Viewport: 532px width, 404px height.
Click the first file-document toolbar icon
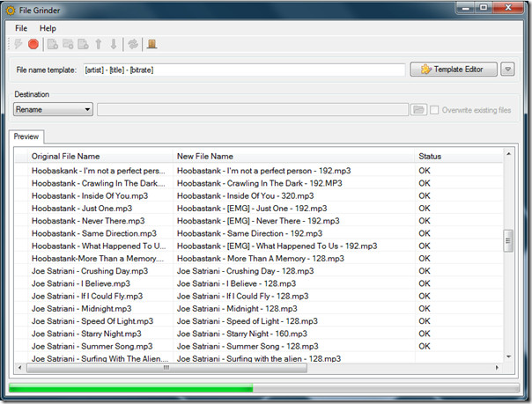click(x=53, y=44)
